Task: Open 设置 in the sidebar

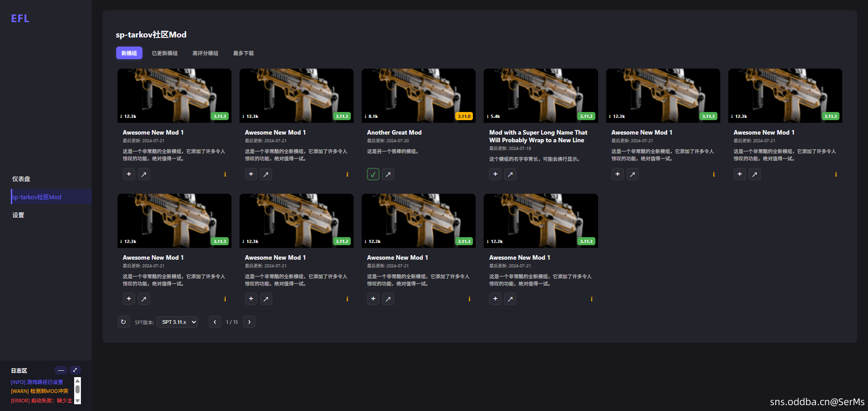Action: click(18, 215)
